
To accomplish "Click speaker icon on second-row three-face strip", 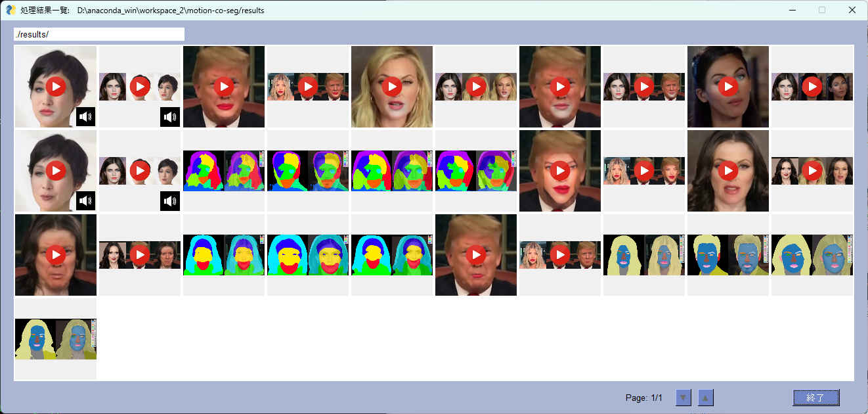I will point(169,200).
